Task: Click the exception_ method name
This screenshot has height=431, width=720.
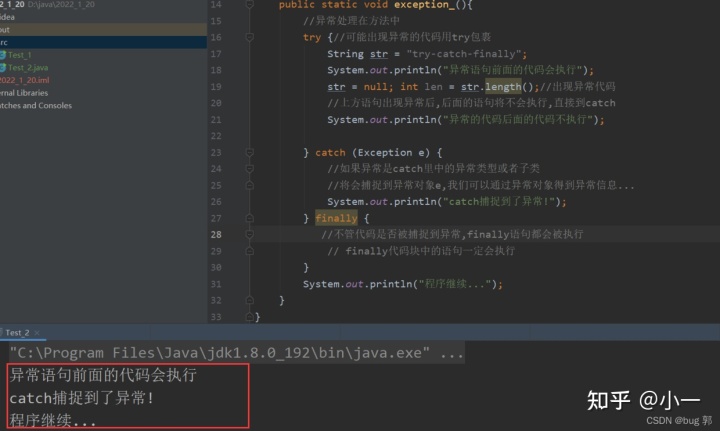Action: click(424, 5)
